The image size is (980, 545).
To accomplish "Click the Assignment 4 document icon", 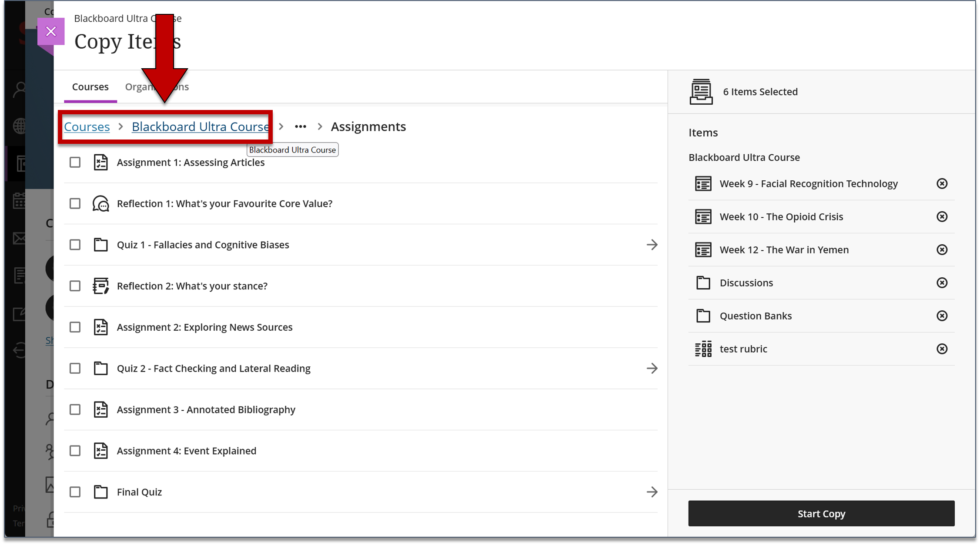I will coord(100,451).
